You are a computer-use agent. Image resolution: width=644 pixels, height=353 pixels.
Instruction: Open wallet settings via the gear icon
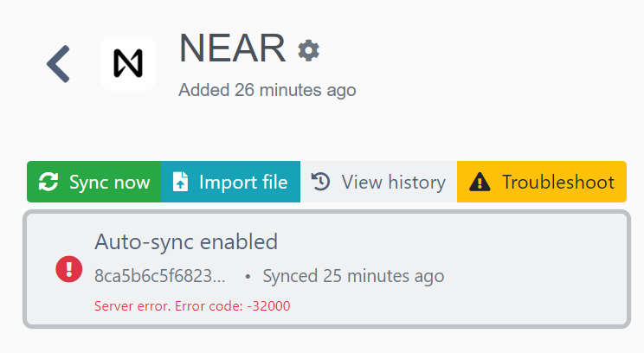point(308,50)
